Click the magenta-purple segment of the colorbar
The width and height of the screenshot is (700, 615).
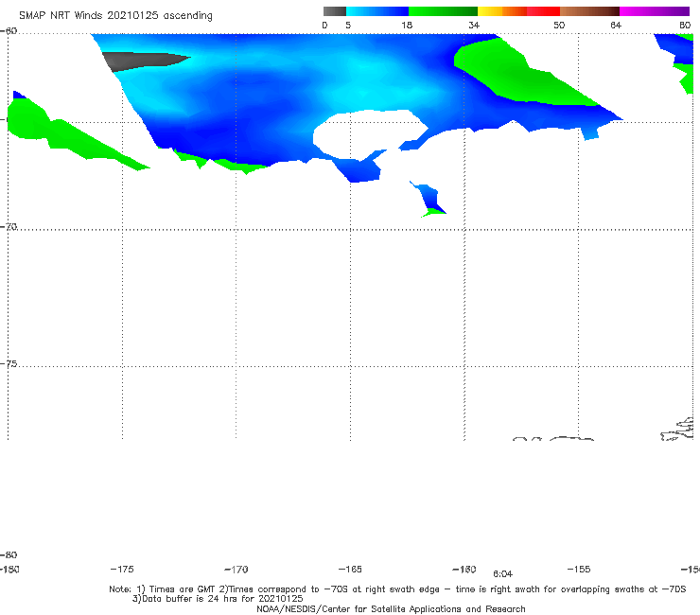click(x=654, y=11)
